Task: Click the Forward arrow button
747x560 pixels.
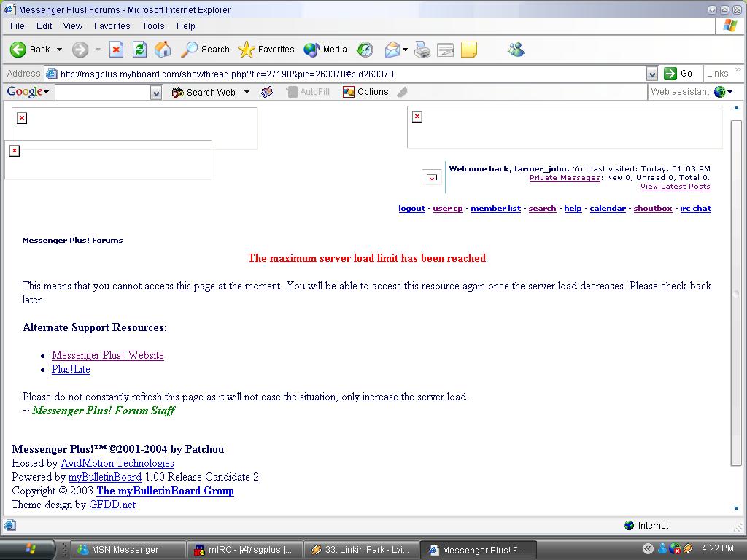Action: point(80,50)
